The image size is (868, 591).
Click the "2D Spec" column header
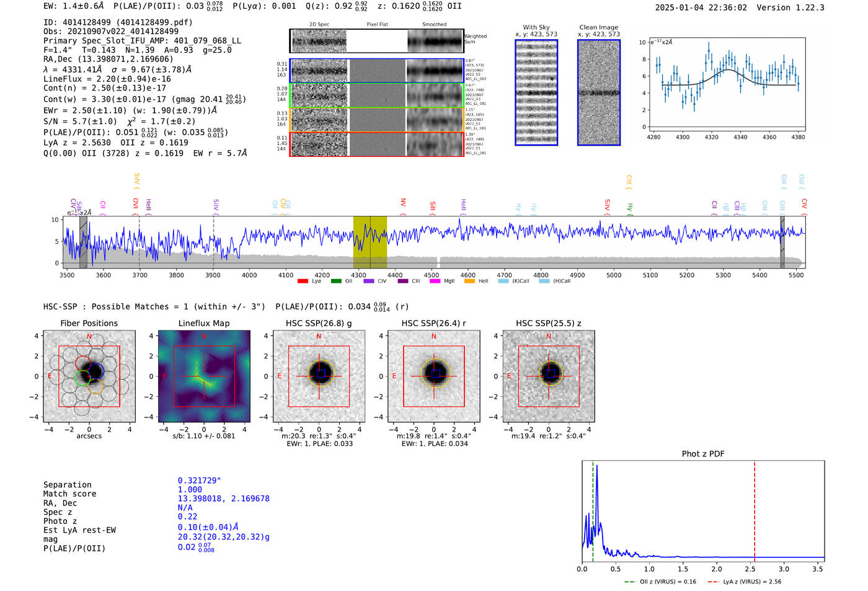pyautogui.click(x=319, y=25)
